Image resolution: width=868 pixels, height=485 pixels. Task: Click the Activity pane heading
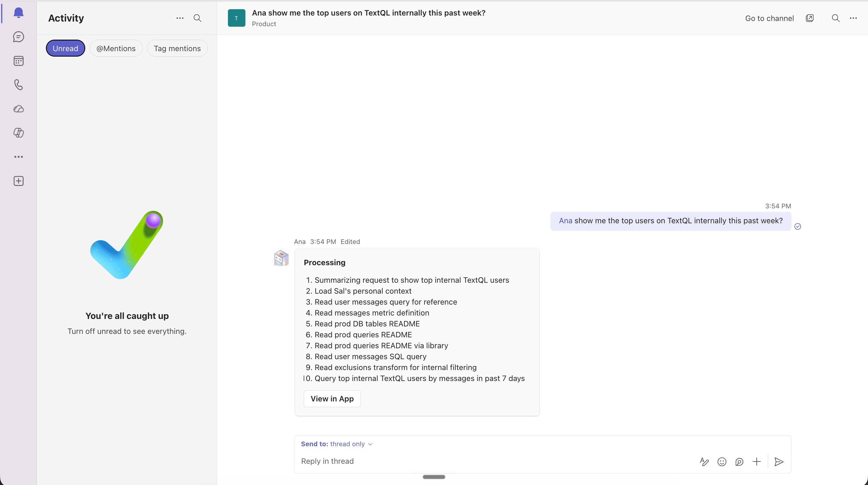(x=66, y=18)
